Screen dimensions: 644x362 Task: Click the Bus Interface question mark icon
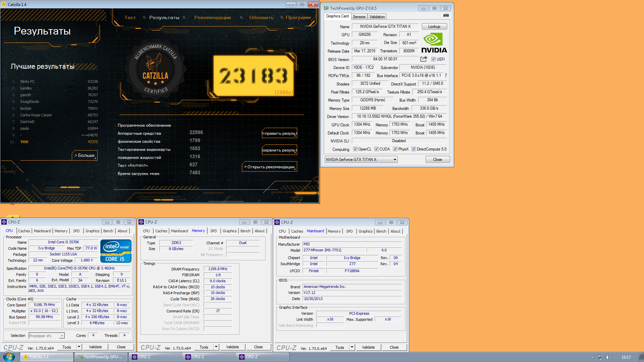click(x=446, y=75)
